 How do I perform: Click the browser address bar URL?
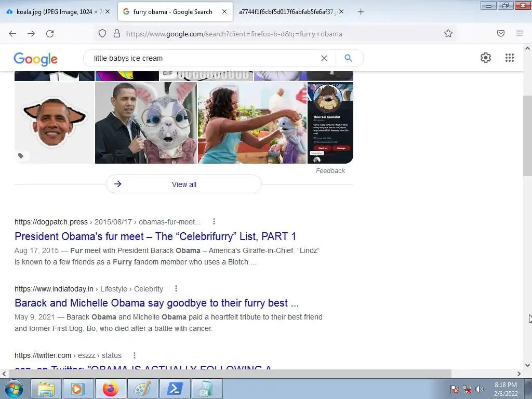click(x=234, y=34)
